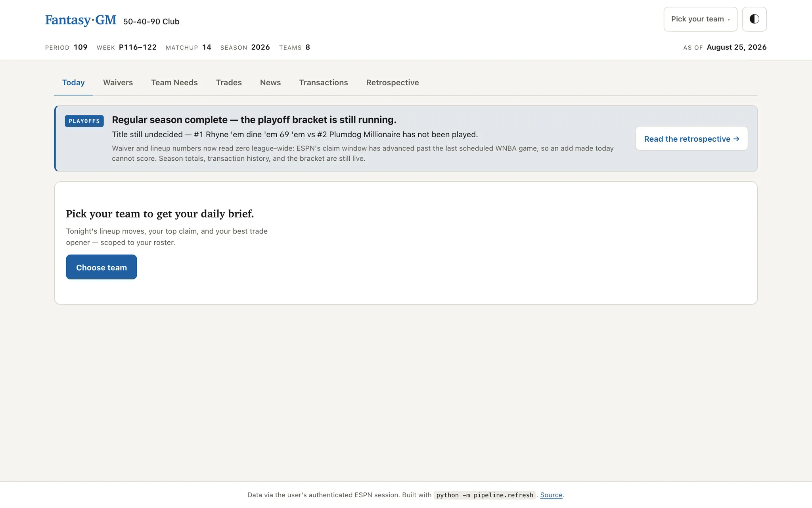
Task: Switch to the Today tab
Action: click(x=73, y=83)
